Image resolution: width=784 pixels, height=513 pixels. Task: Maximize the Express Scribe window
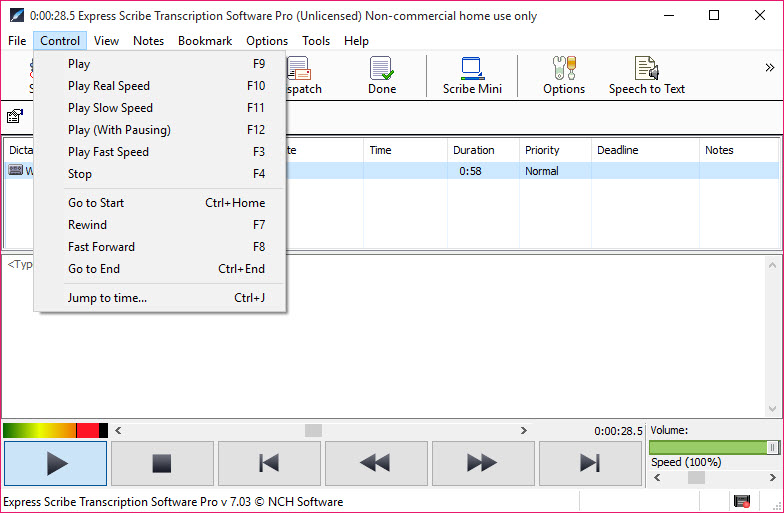[714, 16]
